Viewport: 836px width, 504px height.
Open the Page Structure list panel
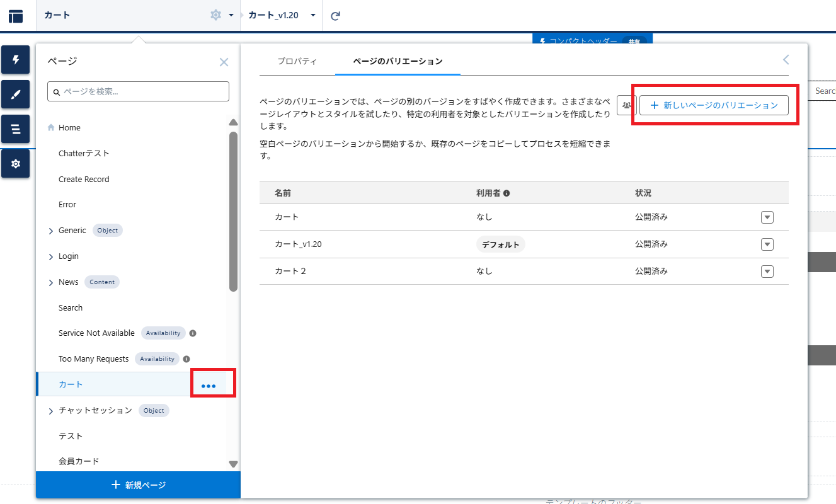click(16, 129)
